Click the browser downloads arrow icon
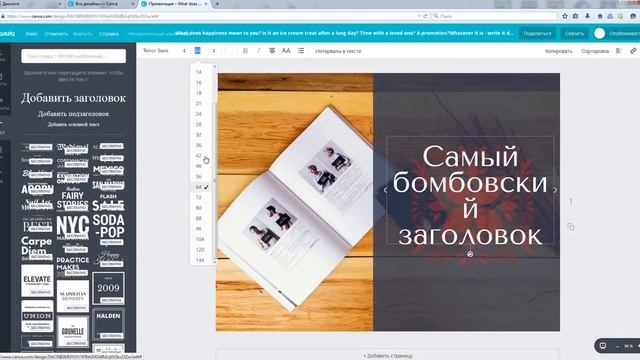Image resolution: width=640 pixels, height=360 pixels. [587, 16]
